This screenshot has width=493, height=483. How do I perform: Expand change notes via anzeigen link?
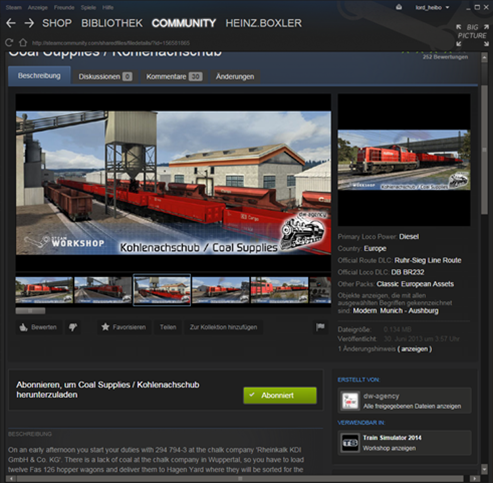click(414, 349)
